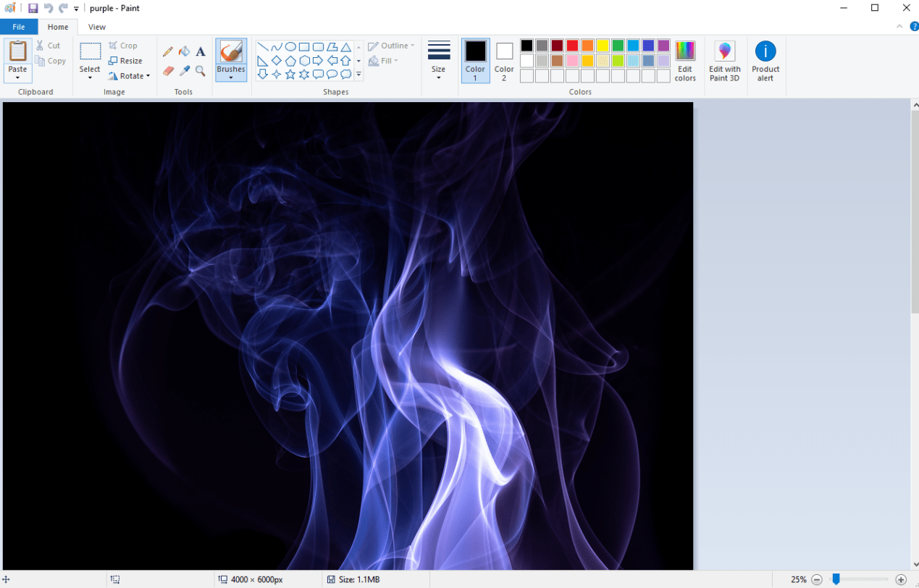Screen dimensions: 919x588
Task: Select the Eraser tool
Action: click(168, 71)
